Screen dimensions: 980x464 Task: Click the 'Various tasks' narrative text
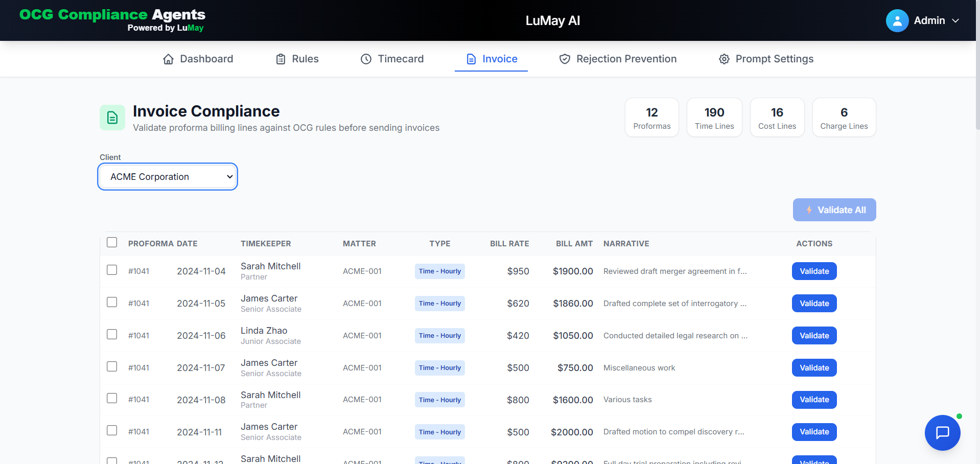pos(627,400)
